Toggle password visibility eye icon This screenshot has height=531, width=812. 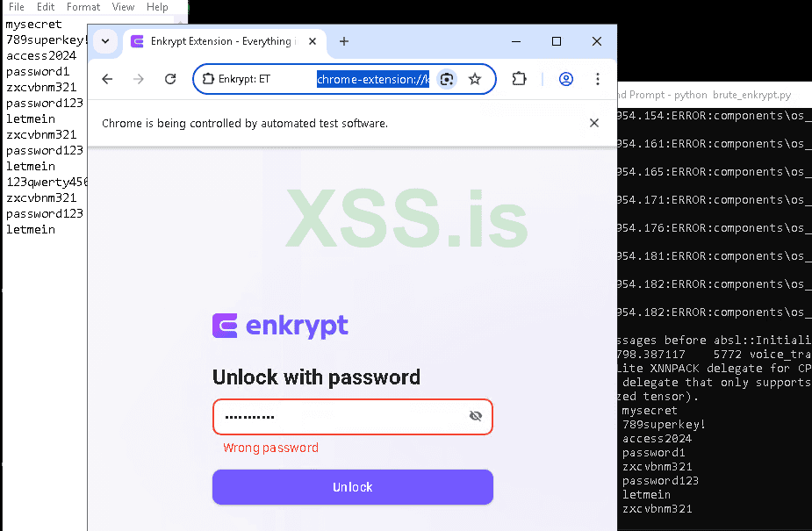tap(476, 416)
